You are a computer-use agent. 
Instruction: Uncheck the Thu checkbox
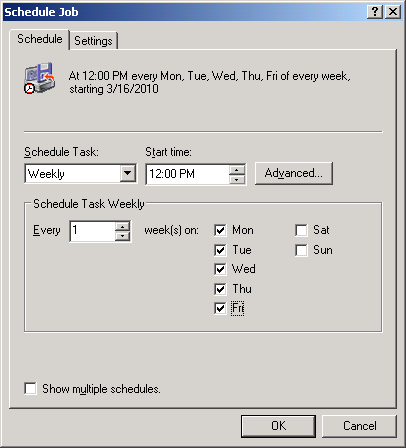coord(220,289)
